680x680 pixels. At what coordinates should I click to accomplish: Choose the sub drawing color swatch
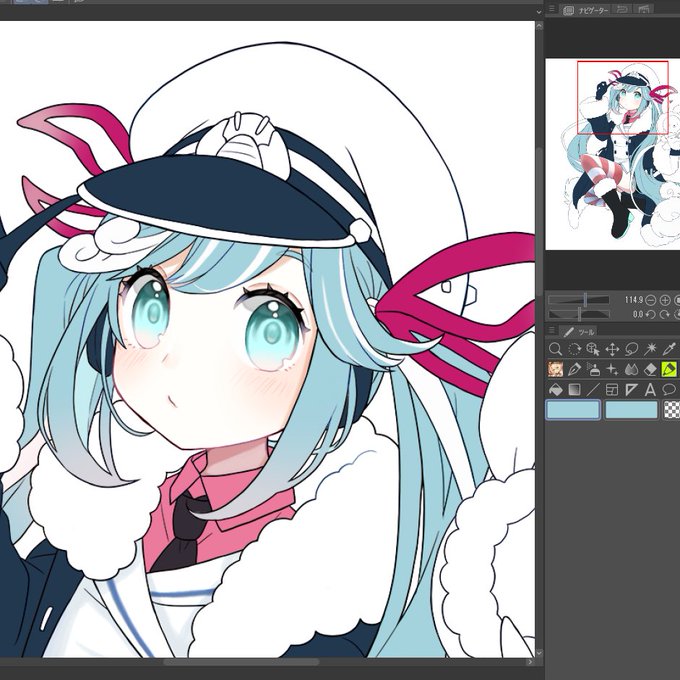point(631,409)
